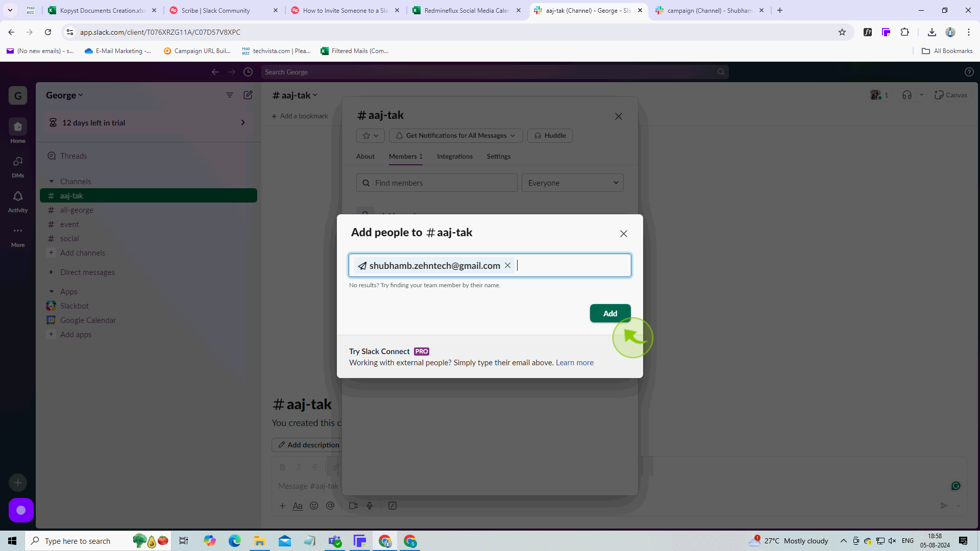Click the create new plus button in rail
This screenshot has width=980, height=551.
click(18, 483)
